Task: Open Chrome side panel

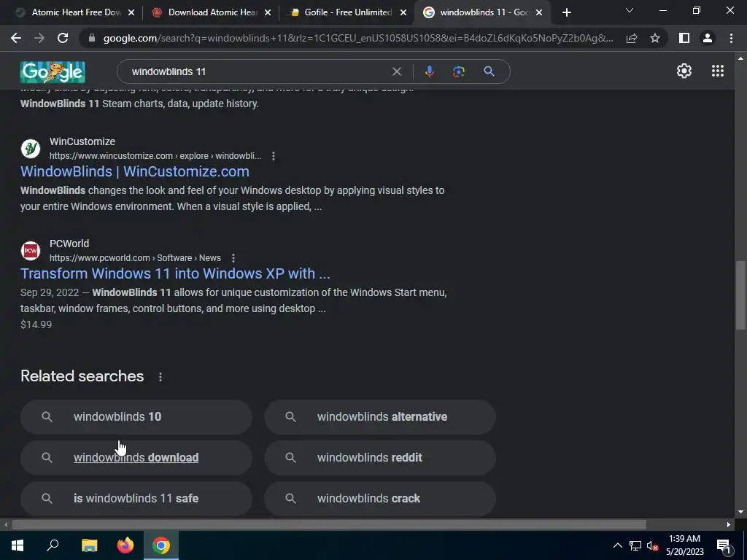Action: pos(684,38)
